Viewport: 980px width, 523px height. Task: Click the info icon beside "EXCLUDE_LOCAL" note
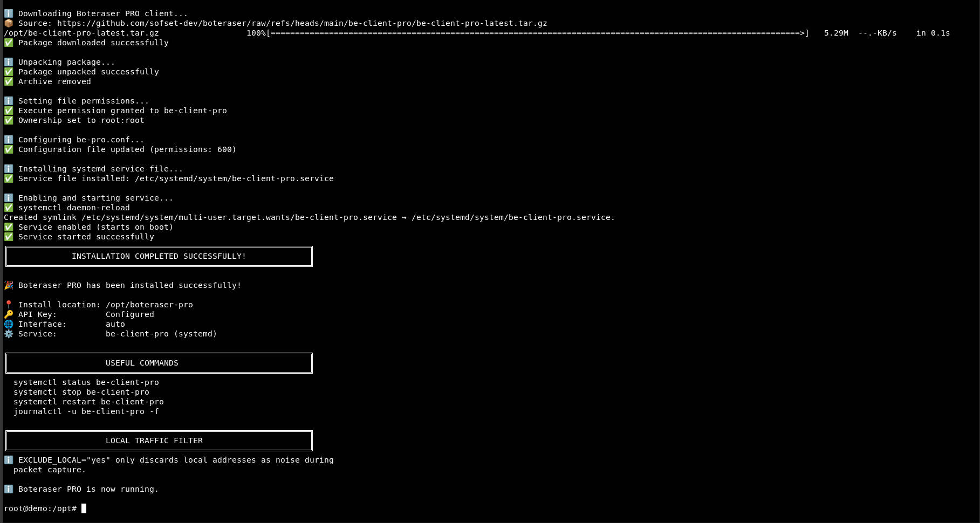coord(9,460)
